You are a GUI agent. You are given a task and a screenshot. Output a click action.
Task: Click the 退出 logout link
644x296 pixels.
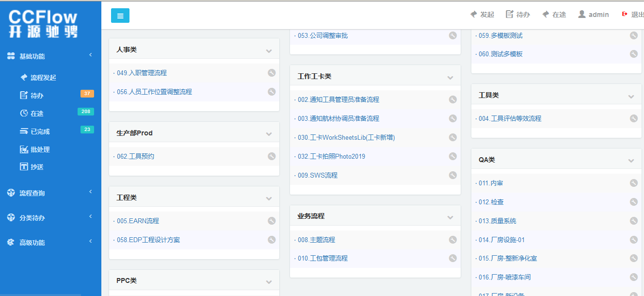point(633,15)
